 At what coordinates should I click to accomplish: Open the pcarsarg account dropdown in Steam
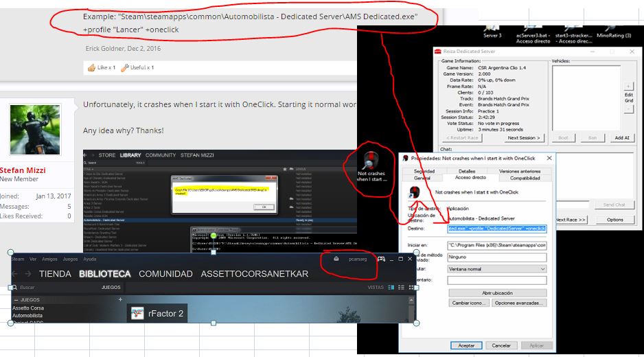click(x=358, y=259)
